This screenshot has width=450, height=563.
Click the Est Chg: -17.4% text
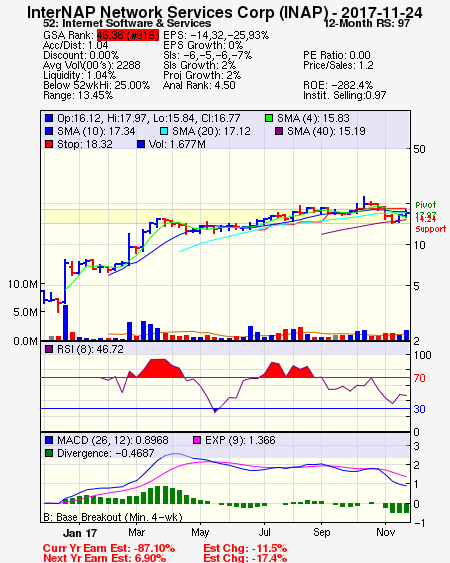coord(245,558)
